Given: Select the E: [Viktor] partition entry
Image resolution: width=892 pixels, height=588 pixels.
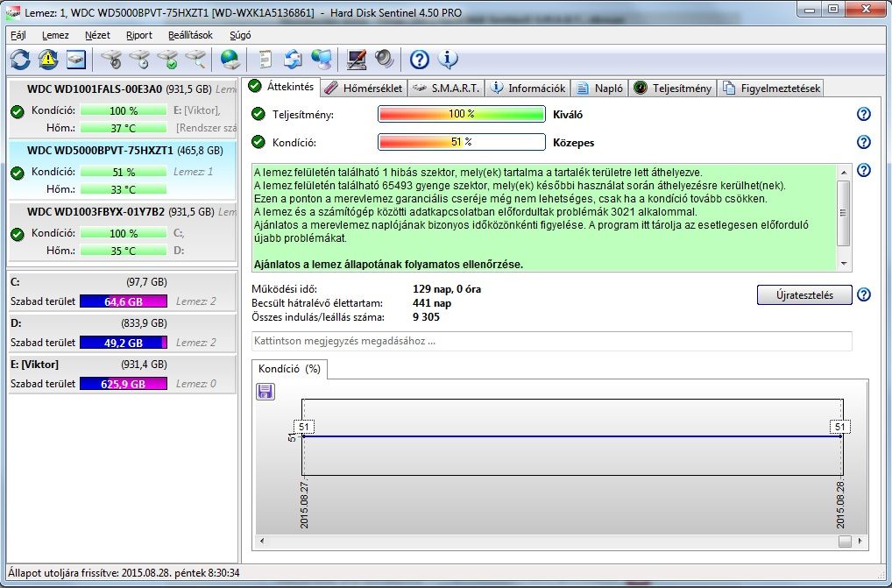Looking at the screenshot, I should coord(123,374).
